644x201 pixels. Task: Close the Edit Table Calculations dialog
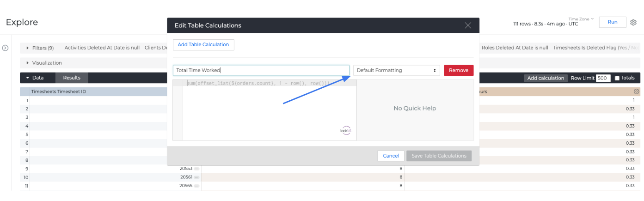(468, 25)
